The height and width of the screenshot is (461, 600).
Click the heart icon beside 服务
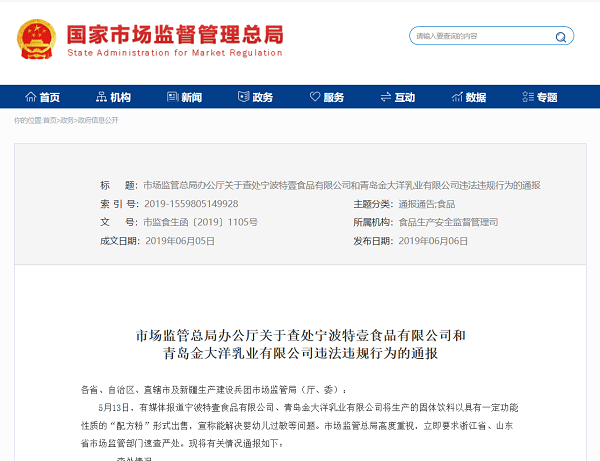coord(314,97)
